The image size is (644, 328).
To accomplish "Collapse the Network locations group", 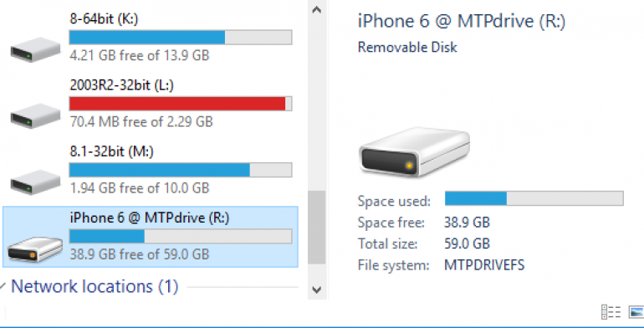I will [3, 286].
